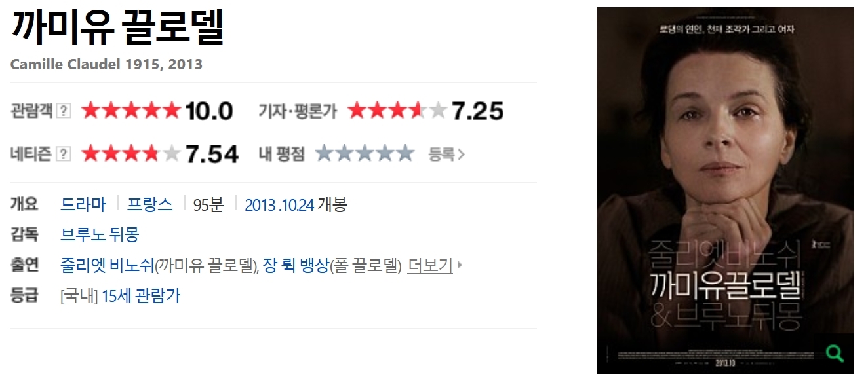This screenshot has height=385, width=868.
Task: Expand cast list with 더보기
Action: [x=430, y=266]
